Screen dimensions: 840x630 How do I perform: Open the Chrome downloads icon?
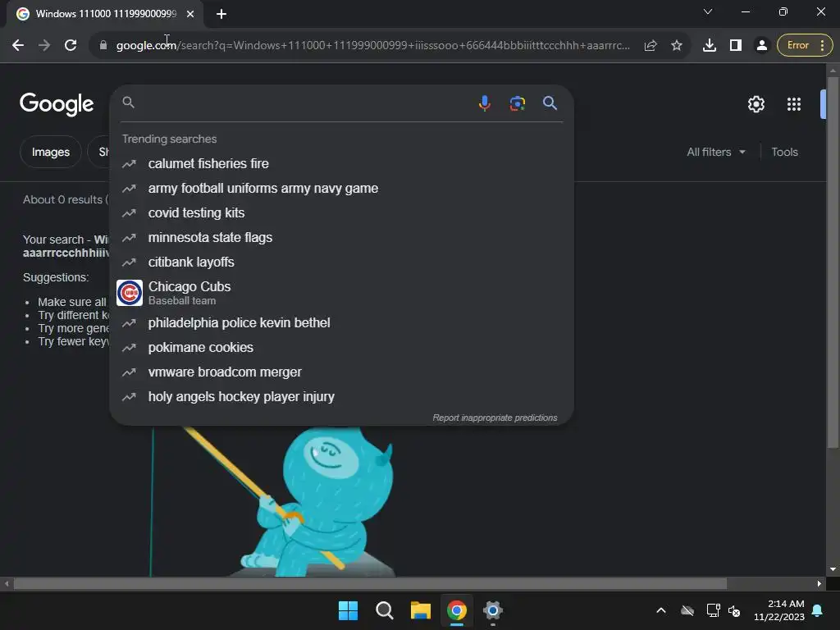click(x=710, y=45)
